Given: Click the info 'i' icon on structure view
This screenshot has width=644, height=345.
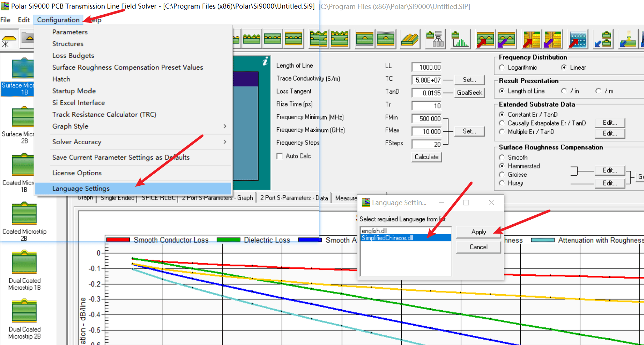Looking at the screenshot, I should click(265, 61).
